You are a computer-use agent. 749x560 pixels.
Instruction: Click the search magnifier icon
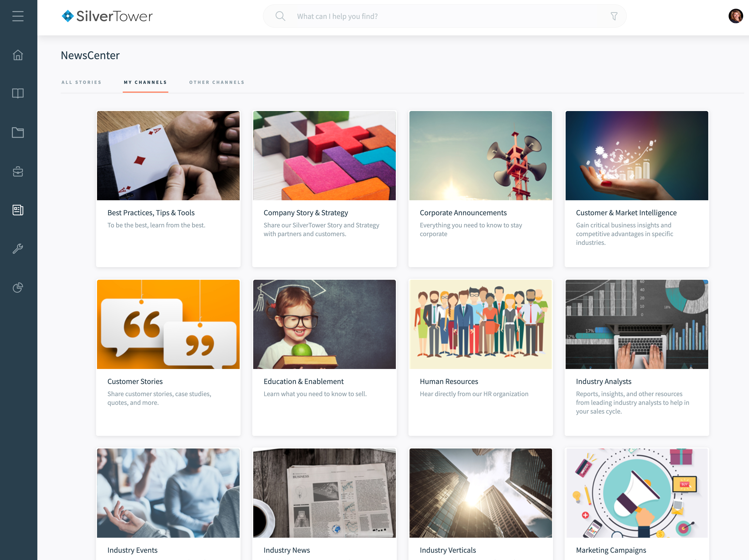click(280, 16)
